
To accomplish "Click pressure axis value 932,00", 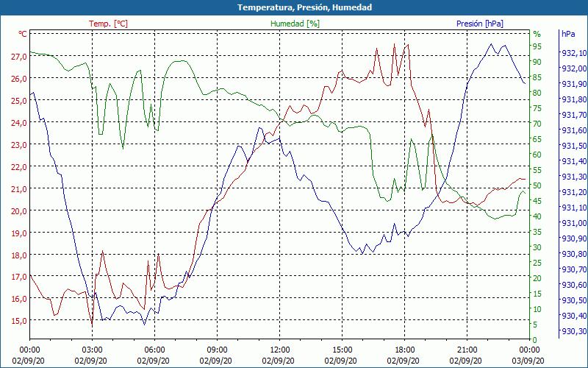I will [x=574, y=68].
